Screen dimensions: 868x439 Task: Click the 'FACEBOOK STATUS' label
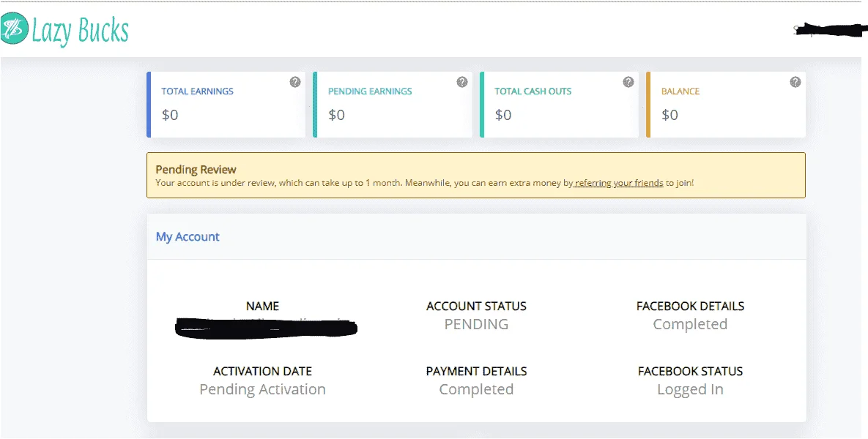[x=690, y=371]
